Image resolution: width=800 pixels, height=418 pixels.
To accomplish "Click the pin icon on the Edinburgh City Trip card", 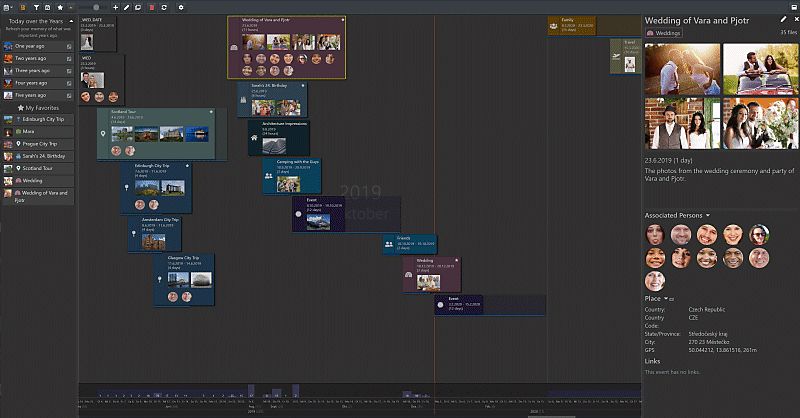I will (127, 188).
